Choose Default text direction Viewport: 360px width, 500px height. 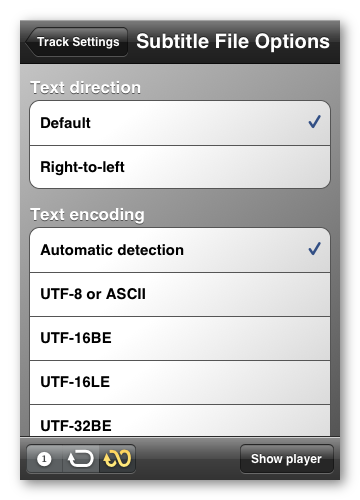(180, 123)
